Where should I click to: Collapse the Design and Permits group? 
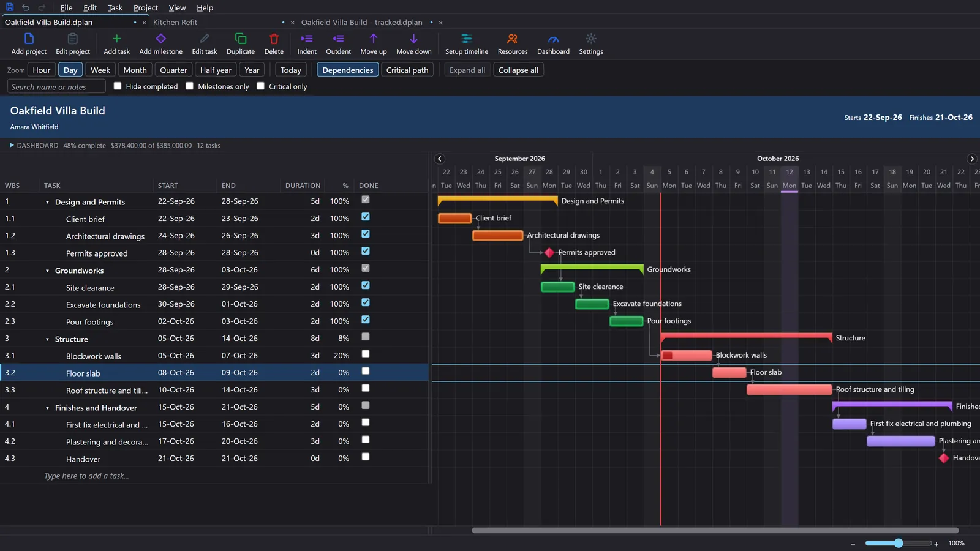click(x=47, y=202)
